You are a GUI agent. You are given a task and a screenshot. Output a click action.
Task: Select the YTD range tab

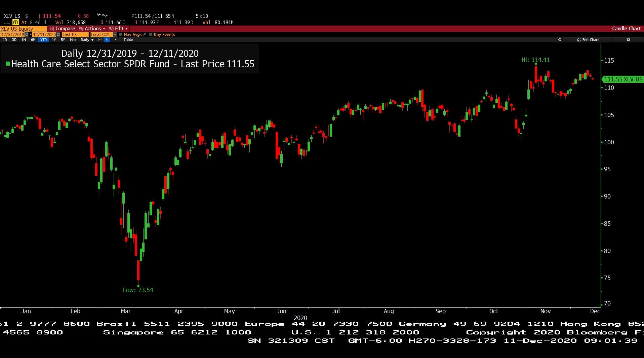tap(43, 40)
